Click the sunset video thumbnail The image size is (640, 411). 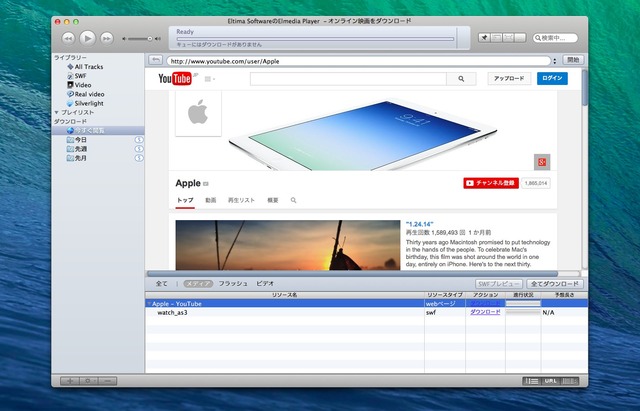(288, 245)
